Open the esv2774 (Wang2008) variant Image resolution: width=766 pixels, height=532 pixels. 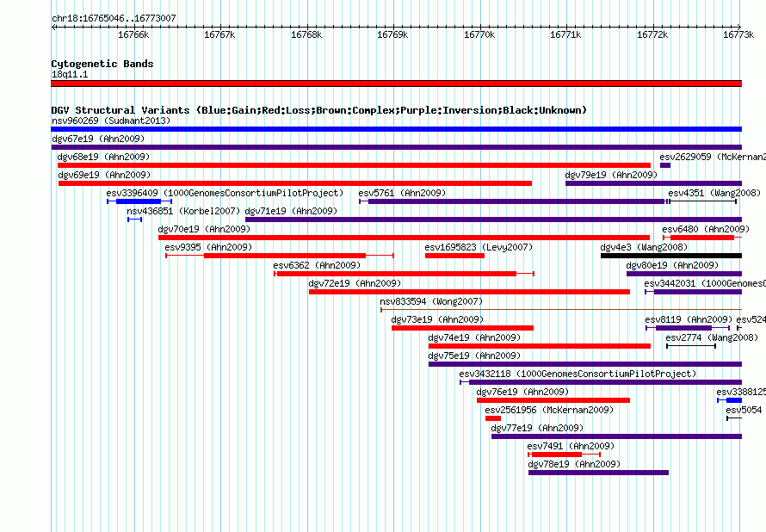(712, 337)
